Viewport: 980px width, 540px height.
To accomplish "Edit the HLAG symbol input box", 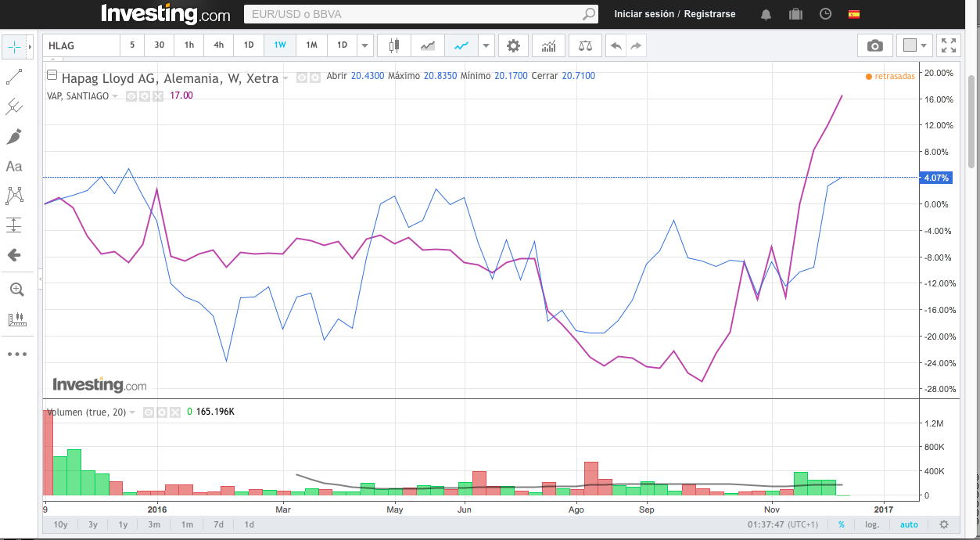I will (81, 45).
